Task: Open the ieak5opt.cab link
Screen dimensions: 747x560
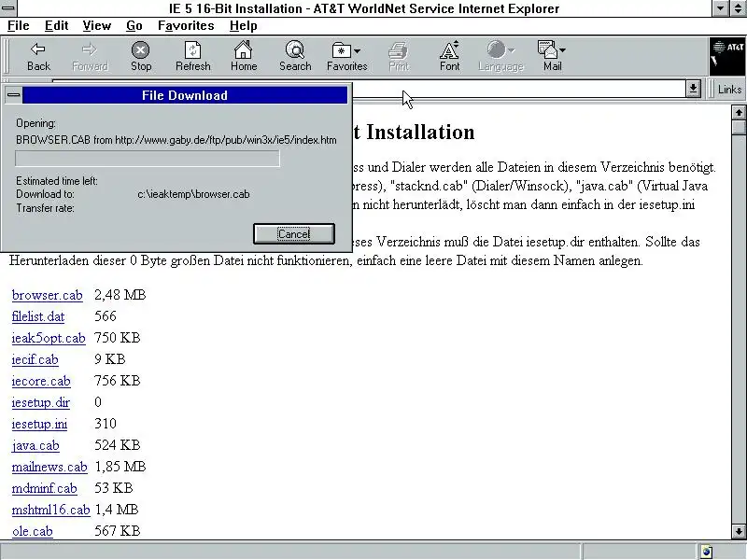Action: pyautogui.click(x=49, y=338)
